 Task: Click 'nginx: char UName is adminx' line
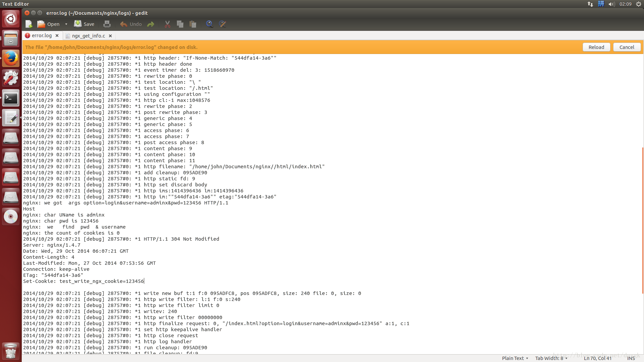64,215
